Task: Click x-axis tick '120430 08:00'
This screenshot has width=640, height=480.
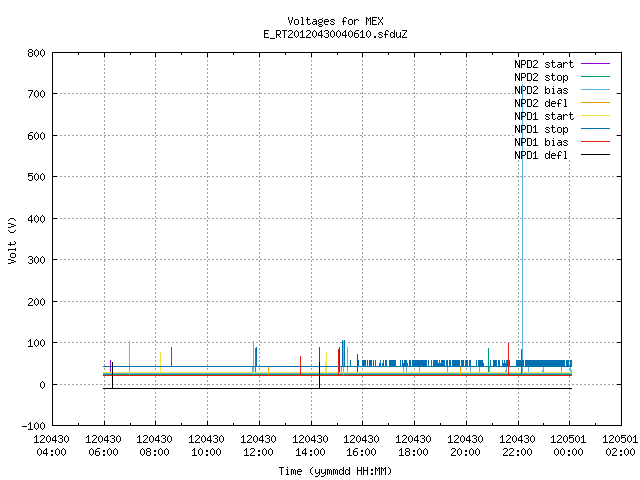Action: tap(154, 446)
